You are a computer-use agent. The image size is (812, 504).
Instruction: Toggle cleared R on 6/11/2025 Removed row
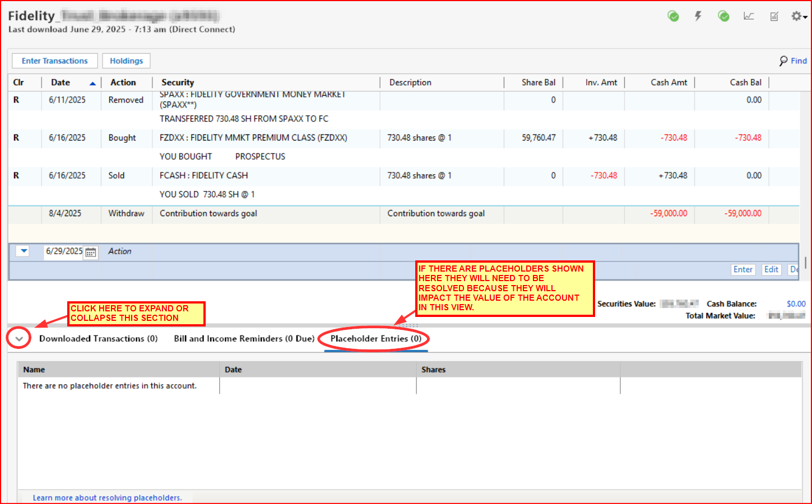pos(16,100)
